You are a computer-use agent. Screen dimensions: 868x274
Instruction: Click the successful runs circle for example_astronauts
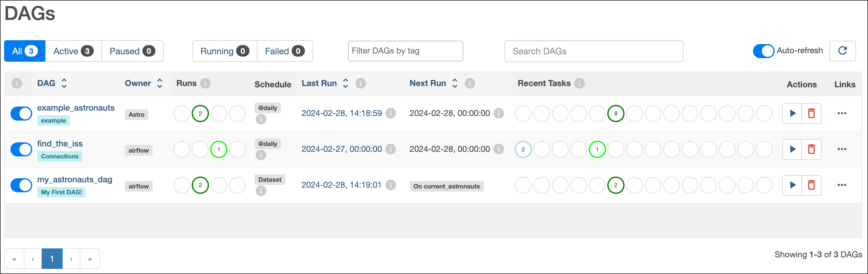pyautogui.click(x=200, y=113)
